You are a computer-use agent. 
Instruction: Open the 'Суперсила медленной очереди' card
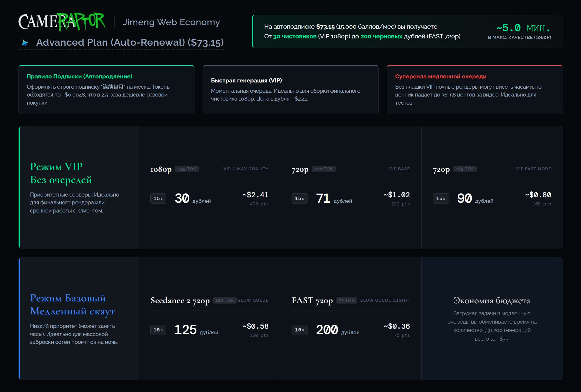475,90
